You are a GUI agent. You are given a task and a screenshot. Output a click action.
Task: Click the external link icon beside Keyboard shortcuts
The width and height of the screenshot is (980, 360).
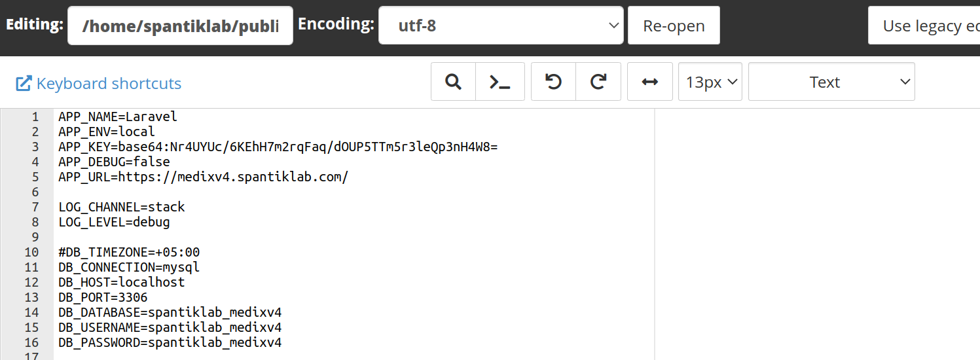click(x=24, y=83)
